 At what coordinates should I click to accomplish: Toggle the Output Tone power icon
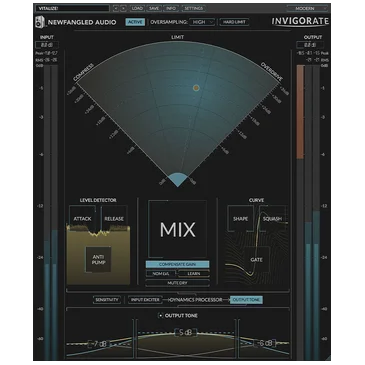point(161,315)
